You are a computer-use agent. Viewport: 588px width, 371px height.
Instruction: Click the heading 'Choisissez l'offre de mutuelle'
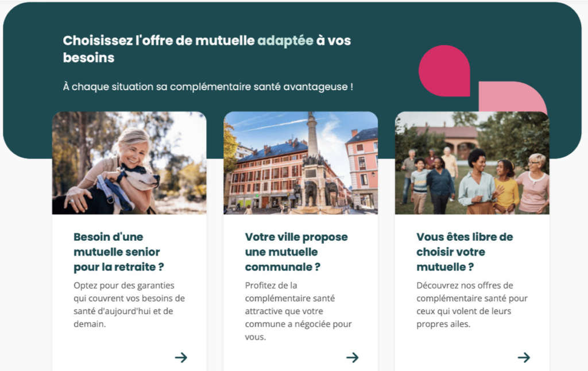click(x=207, y=49)
